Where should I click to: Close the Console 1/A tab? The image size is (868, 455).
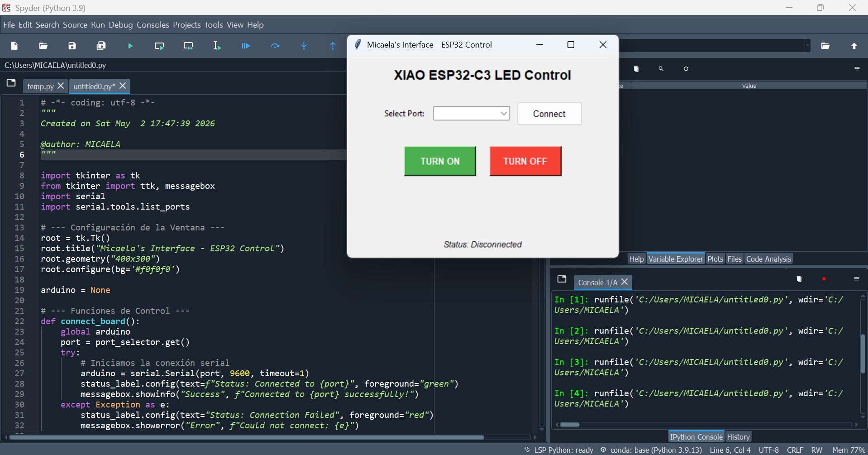(625, 282)
